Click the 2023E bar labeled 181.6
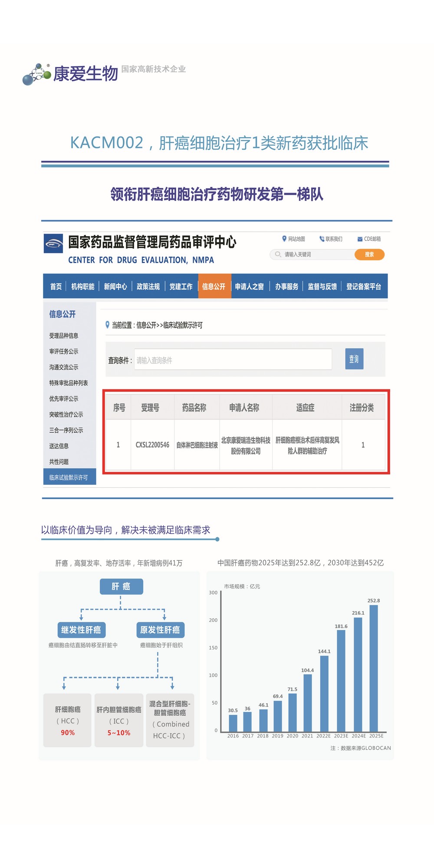 (x=341, y=681)
